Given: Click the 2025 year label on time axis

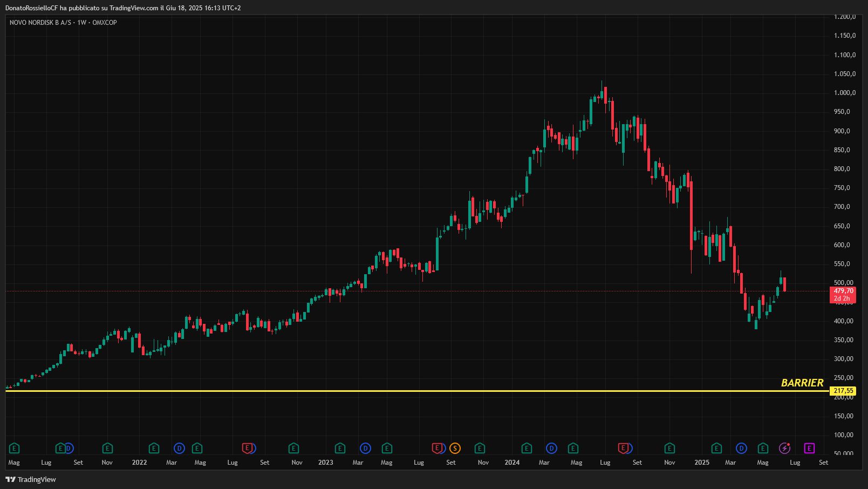Looking at the screenshot, I should tap(702, 463).
